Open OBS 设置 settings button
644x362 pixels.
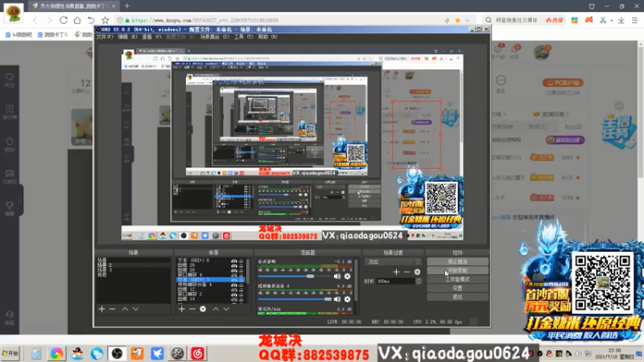coord(457,288)
